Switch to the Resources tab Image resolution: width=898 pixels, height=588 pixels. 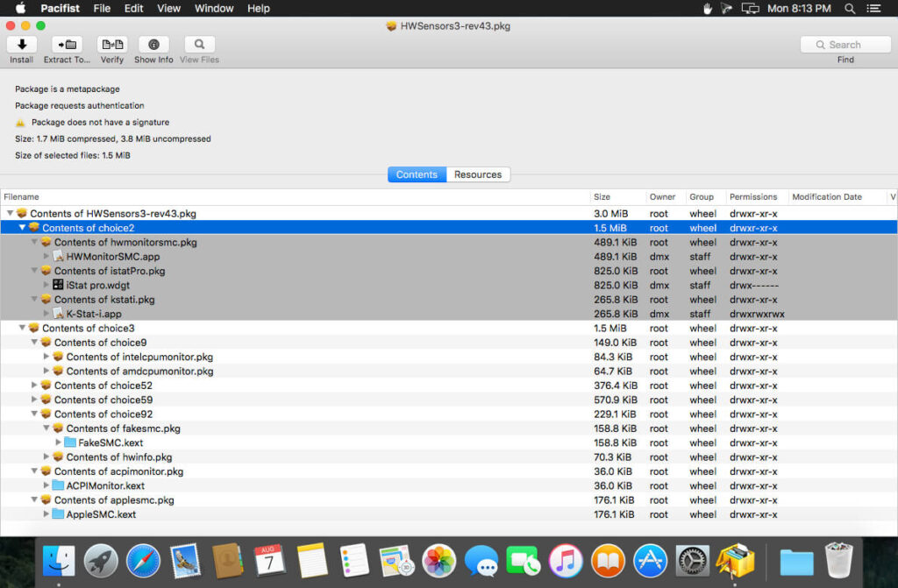(x=477, y=174)
